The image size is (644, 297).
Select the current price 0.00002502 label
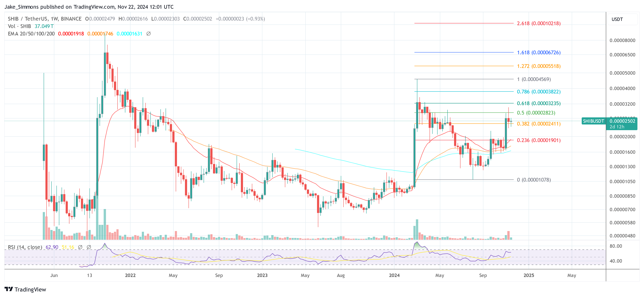coord(622,121)
